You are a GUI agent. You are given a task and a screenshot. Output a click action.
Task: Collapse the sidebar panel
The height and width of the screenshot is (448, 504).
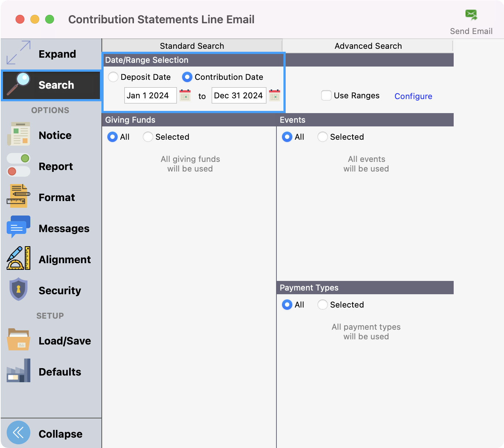click(19, 432)
